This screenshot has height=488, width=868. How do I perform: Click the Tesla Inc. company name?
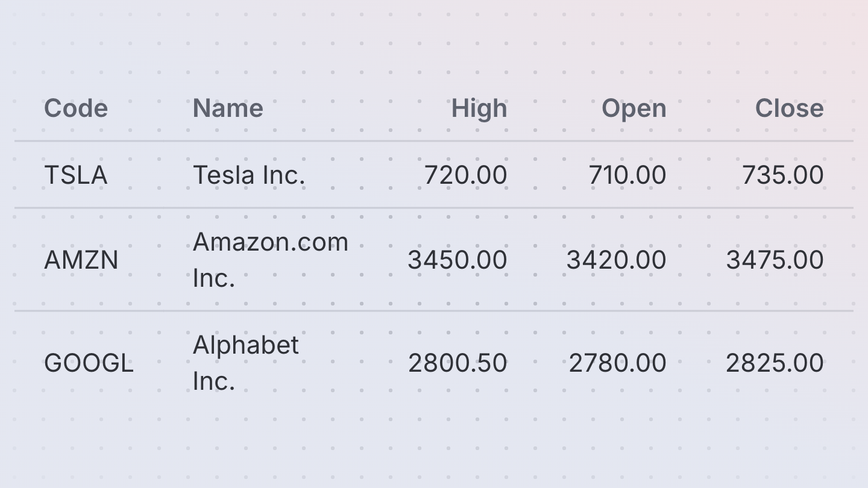pos(249,175)
